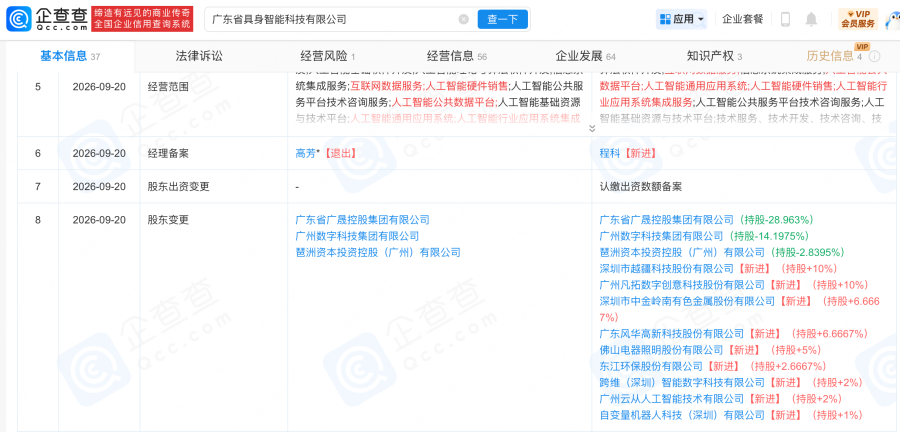Open the 应用 dropdown menu

pyautogui.click(x=681, y=19)
